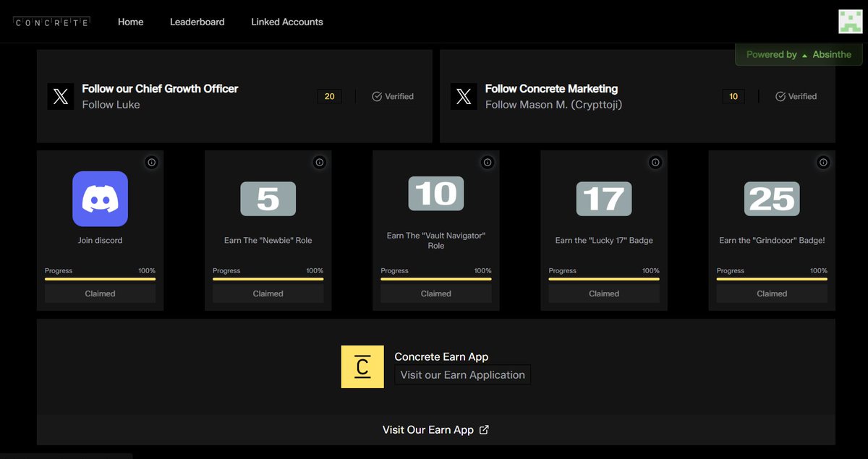Image resolution: width=868 pixels, height=459 pixels.
Task: Click the Concrete logo in header
Action: click(x=52, y=22)
